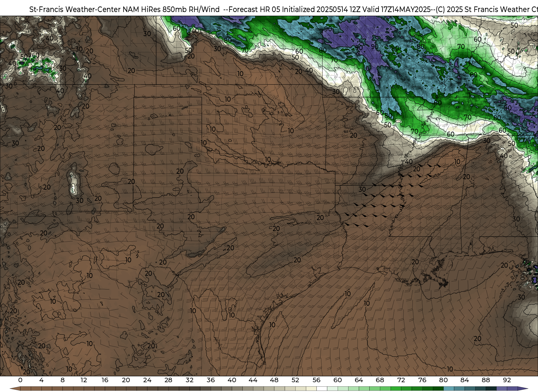
Task: Click the 'St-Francis Weather-Center' title at top left
Action: pos(75,10)
